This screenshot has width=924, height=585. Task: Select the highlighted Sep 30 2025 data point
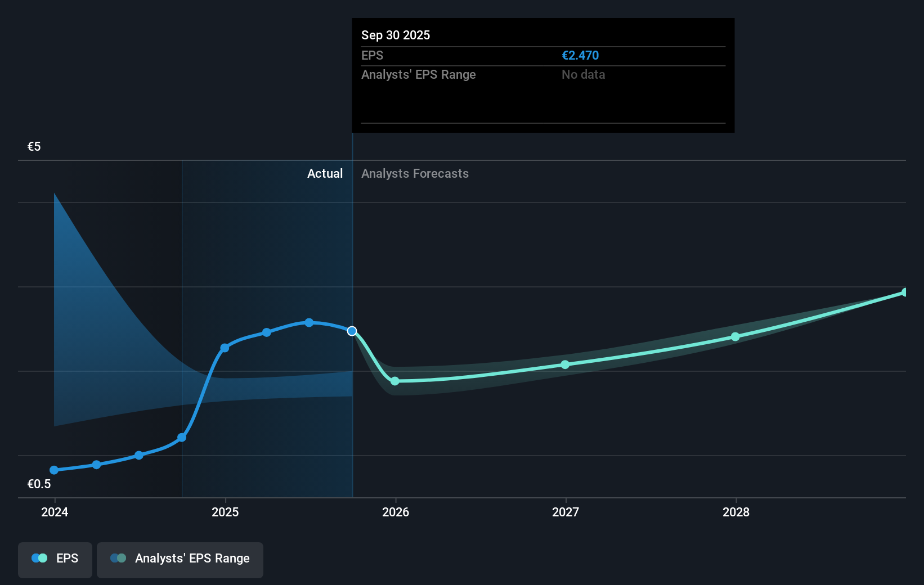(352, 331)
